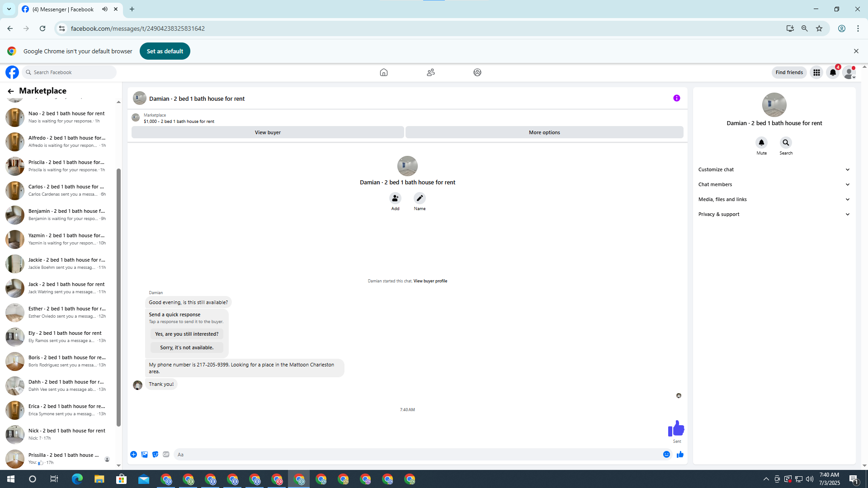This screenshot has width=868, height=488.
Task: Attach a photo using the image icon
Action: coord(145,455)
